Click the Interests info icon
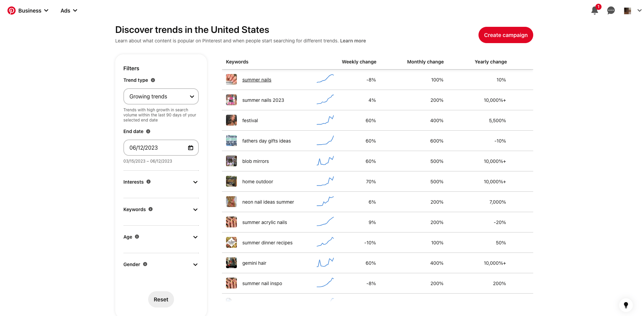Image resolution: width=644 pixels, height=316 pixels. pos(148,182)
